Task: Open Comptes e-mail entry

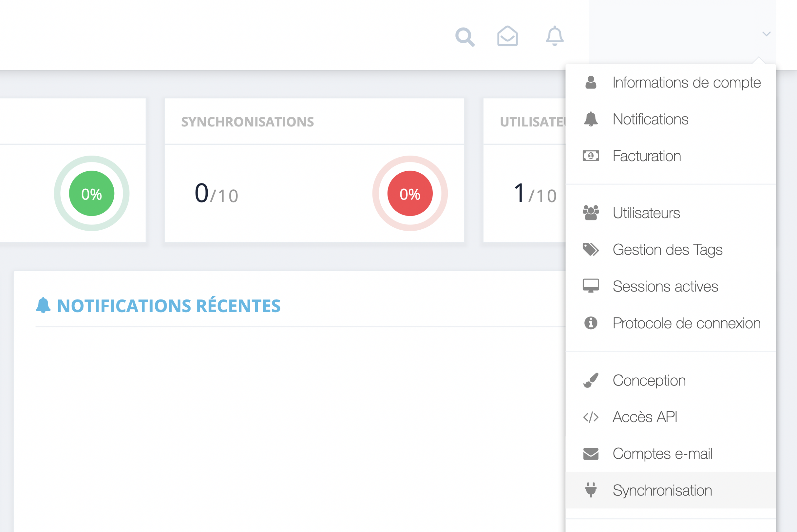Action: (670, 454)
